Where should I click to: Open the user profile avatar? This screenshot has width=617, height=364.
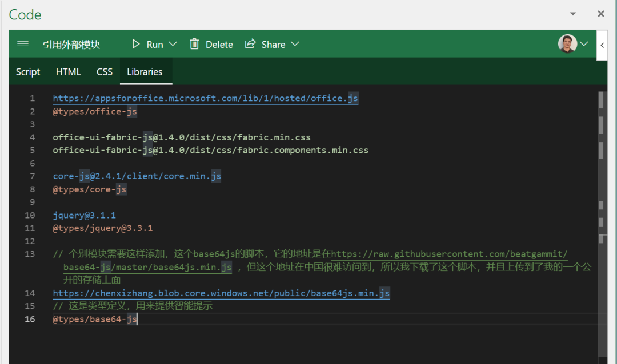tap(567, 43)
